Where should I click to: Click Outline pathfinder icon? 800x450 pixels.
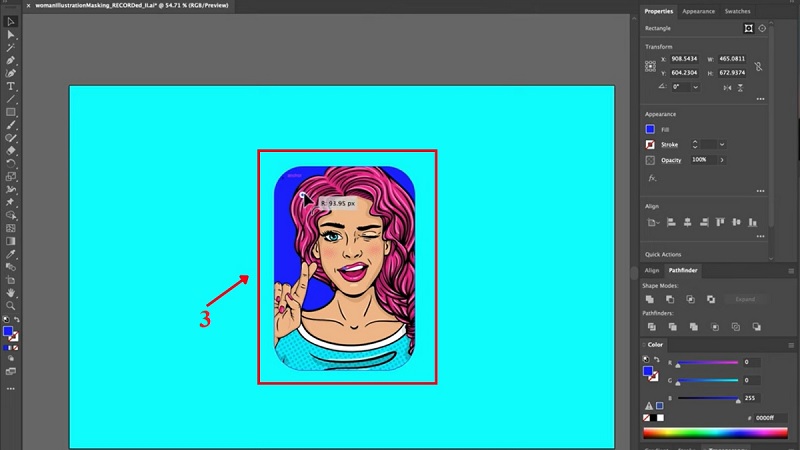[x=736, y=327]
